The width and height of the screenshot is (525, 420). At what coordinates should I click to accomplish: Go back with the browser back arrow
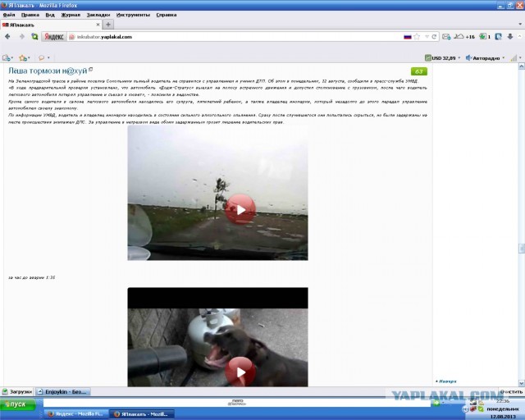click(7, 37)
